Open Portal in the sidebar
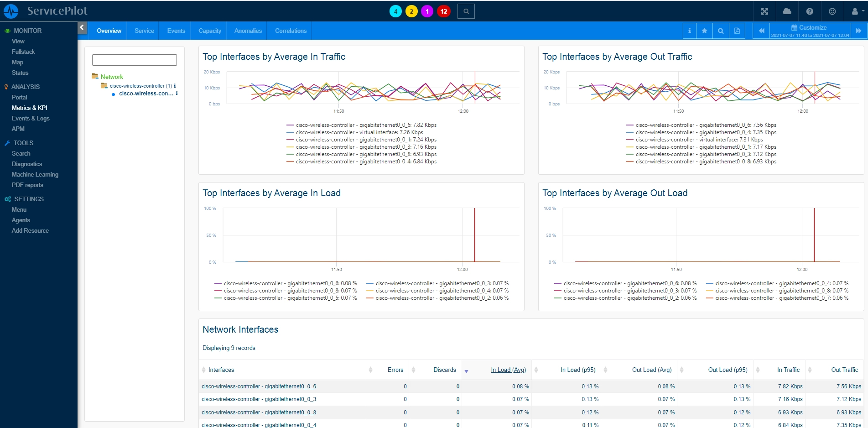The image size is (868, 428). pos(19,97)
